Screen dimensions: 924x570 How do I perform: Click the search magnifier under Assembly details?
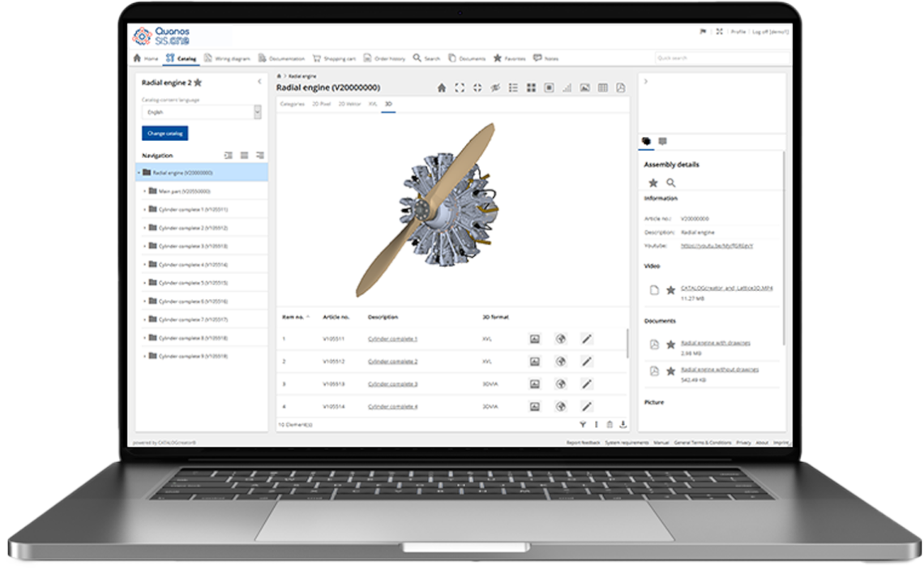pyautogui.click(x=671, y=183)
